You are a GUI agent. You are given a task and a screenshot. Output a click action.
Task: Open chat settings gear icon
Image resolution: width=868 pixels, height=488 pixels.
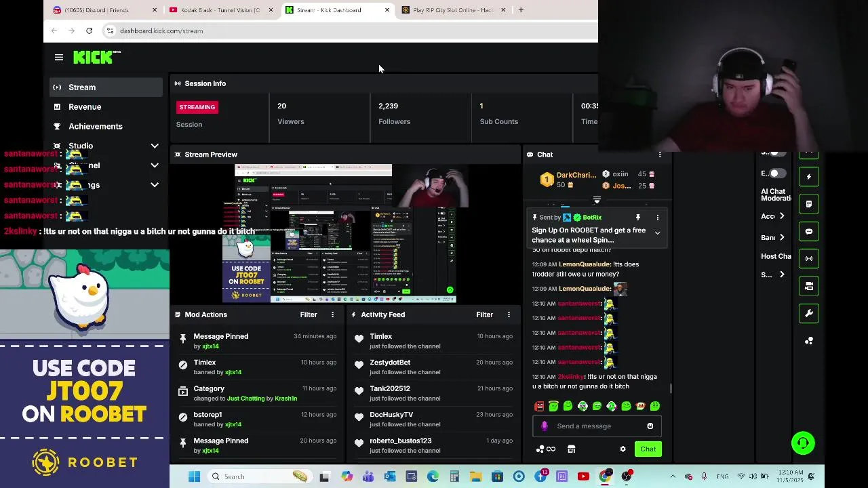(x=623, y=449)
